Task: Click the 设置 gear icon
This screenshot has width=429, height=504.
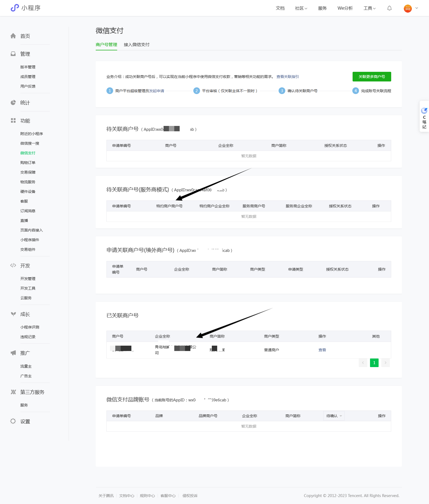Action: [x=13, y=421]
